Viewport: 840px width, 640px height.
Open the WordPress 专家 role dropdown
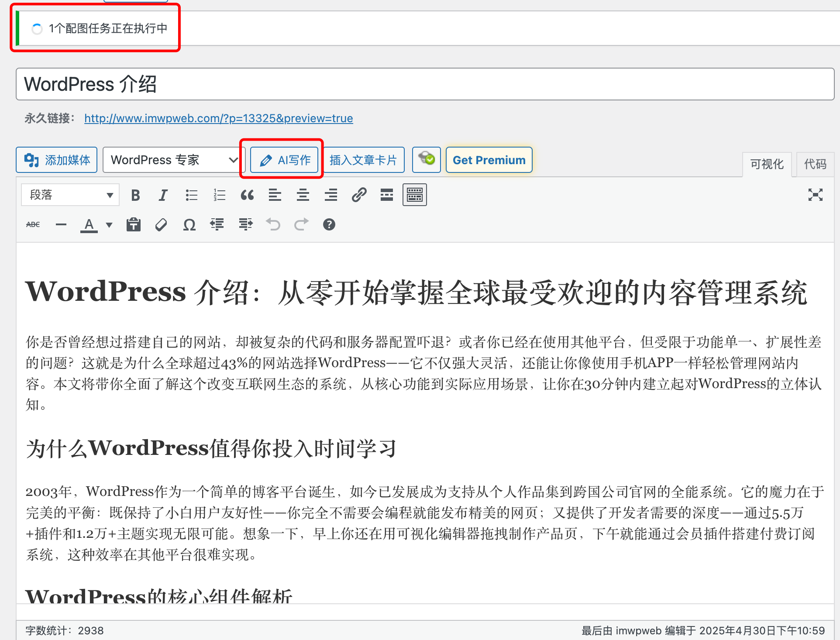click(x=174, y=160)
